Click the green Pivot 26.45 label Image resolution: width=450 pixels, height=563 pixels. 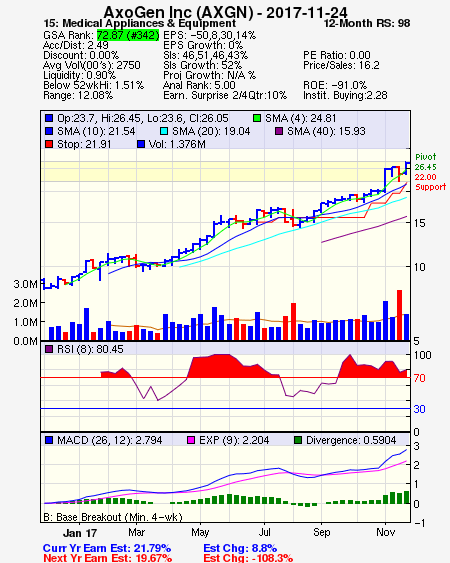pos(426,162)
